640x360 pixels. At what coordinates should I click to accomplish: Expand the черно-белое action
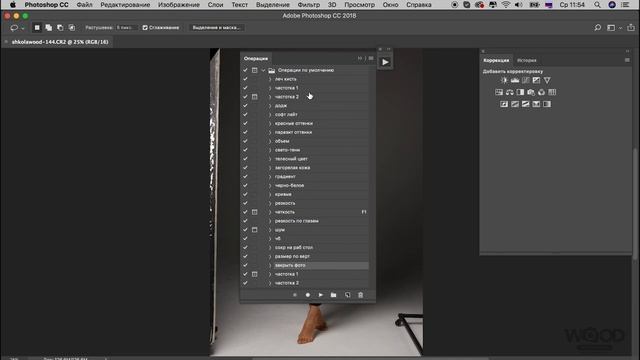270,185
